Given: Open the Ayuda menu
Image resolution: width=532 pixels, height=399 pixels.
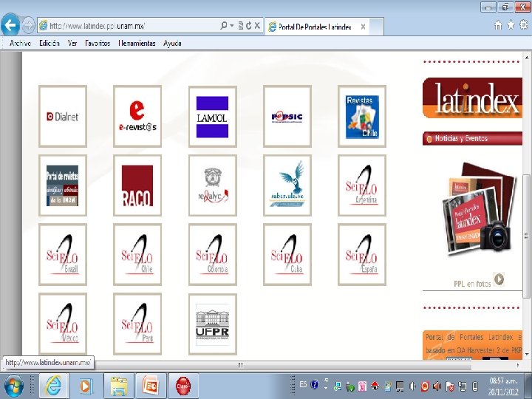Looking at the screenshot, I should tap(172, 43).
